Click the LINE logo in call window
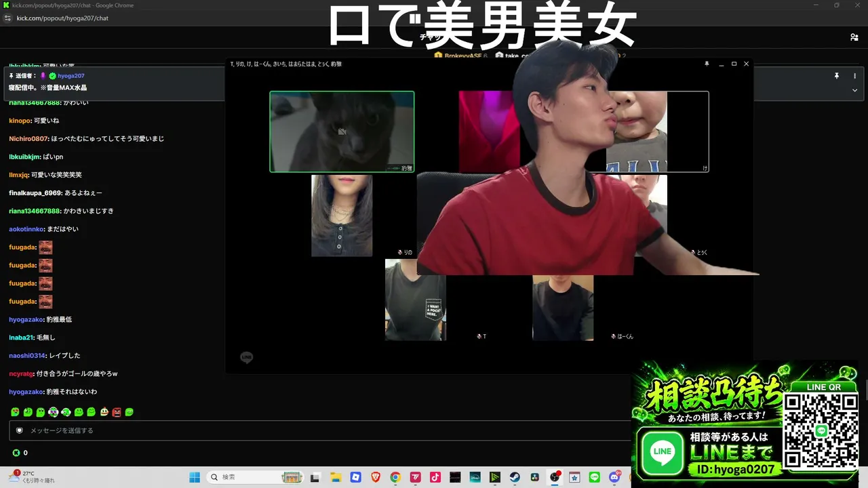This screenshot has width=868, height=488. tap(247, 357)
